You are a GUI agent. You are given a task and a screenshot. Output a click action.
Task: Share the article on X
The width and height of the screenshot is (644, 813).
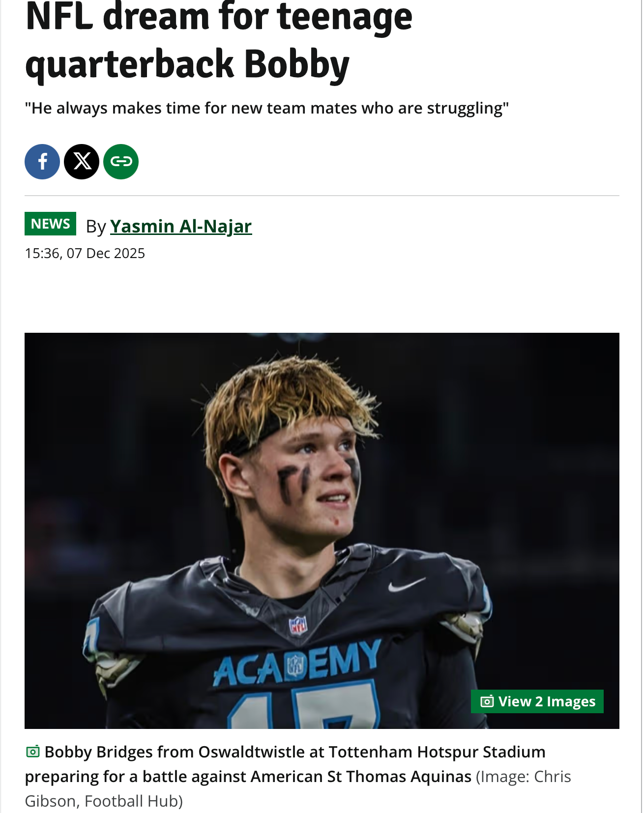(x=82, y=162)
